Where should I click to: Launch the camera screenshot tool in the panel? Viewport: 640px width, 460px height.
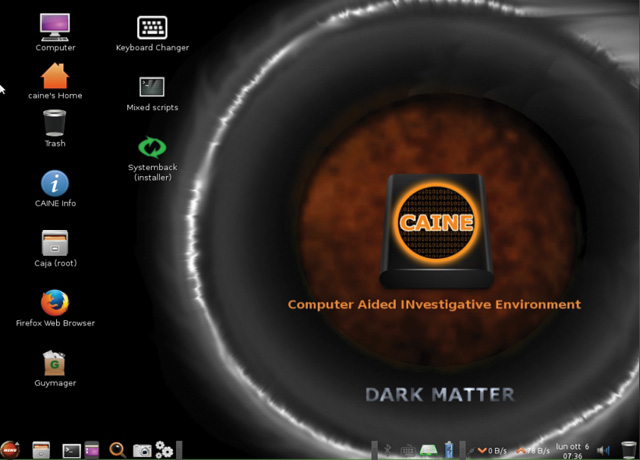point(142,451)
